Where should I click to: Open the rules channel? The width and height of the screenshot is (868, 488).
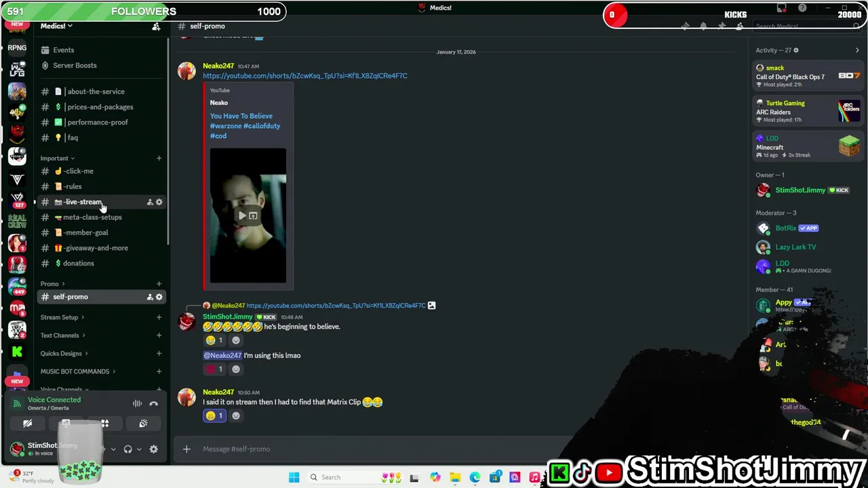[102, 186]
